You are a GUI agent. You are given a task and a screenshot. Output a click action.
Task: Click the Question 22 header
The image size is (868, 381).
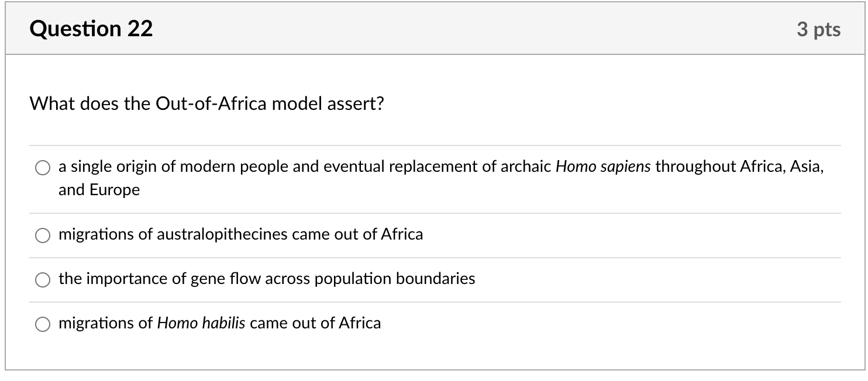91,27
